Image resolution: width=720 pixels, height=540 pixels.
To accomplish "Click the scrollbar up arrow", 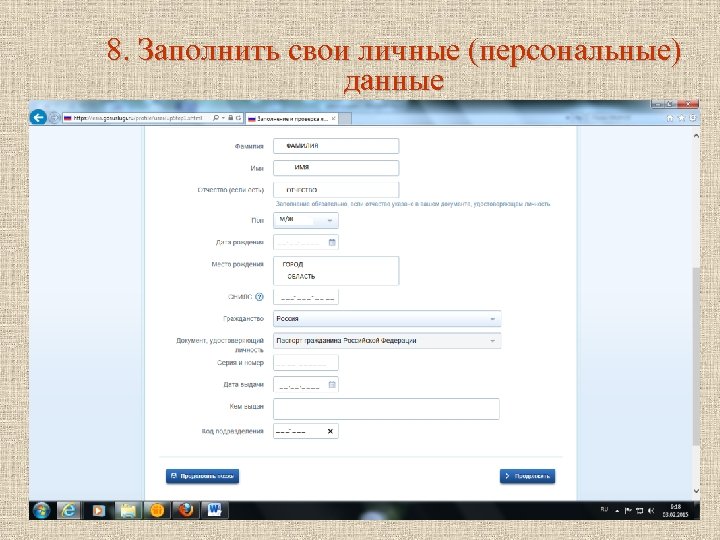I will click(x=696, y=136).
